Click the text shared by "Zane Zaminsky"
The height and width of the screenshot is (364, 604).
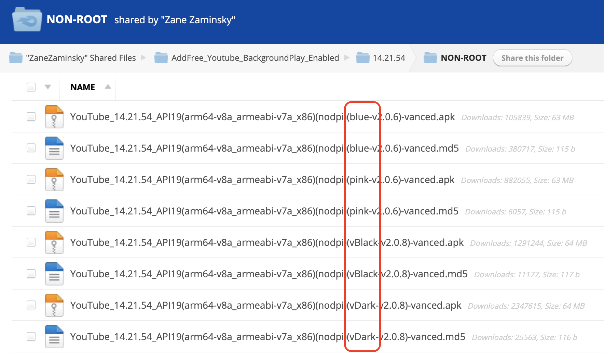click(x=175, y=20)
